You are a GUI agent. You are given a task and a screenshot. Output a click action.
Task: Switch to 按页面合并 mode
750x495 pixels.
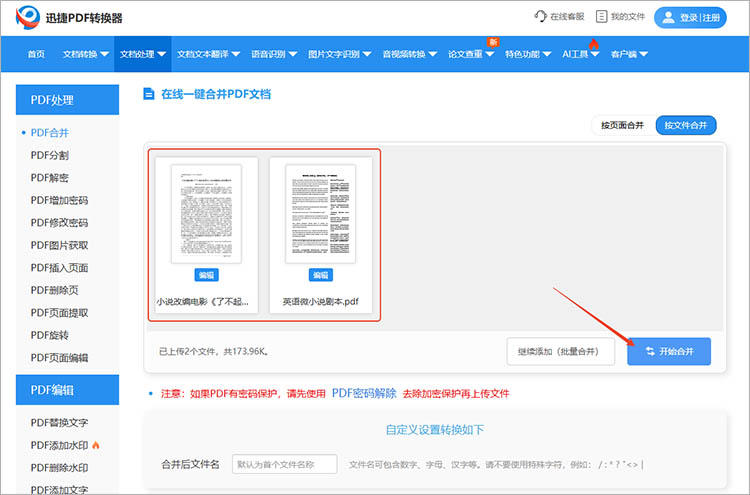point(622,125)
